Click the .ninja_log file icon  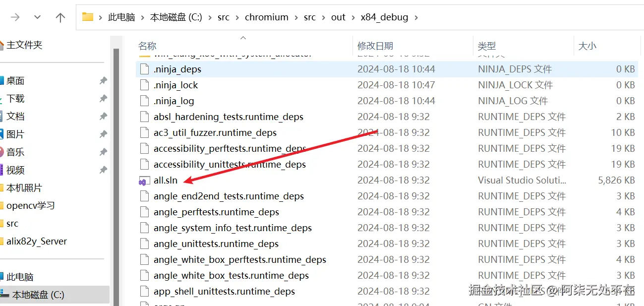[x=144, y=101]
